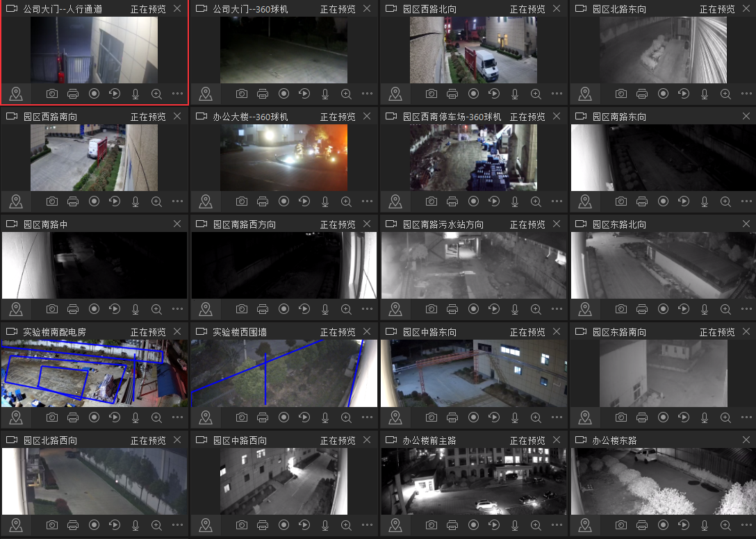The height and width of the screenshot is (539, 756).
Task: Snapshot the 园区南路东向 camera
Action: click(x=621, y=201)
